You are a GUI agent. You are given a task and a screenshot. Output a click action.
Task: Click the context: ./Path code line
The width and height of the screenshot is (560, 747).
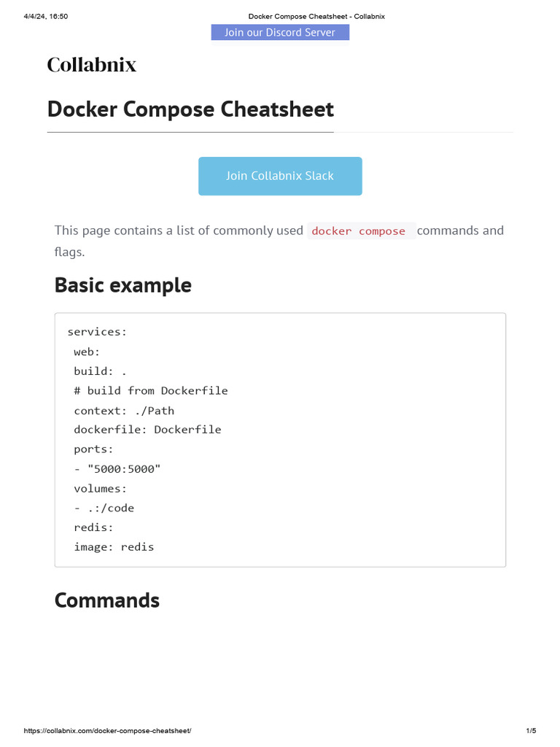click(124, 411)
